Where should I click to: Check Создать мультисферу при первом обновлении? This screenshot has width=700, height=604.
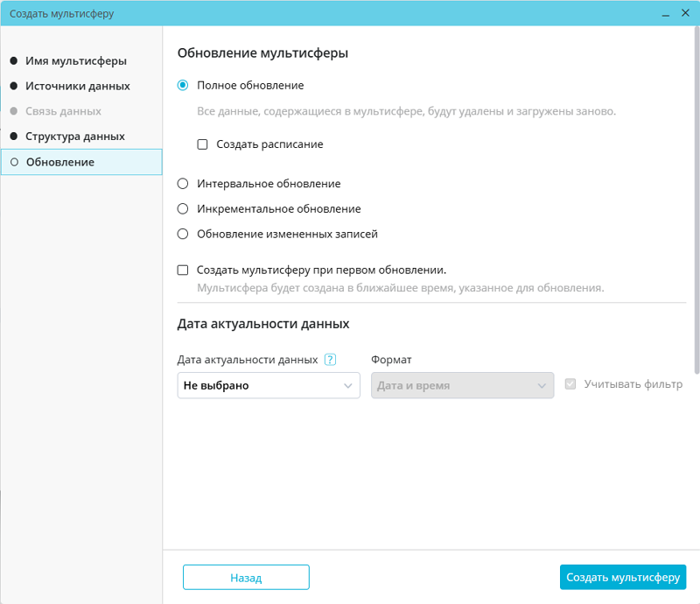tap(183, 270)
